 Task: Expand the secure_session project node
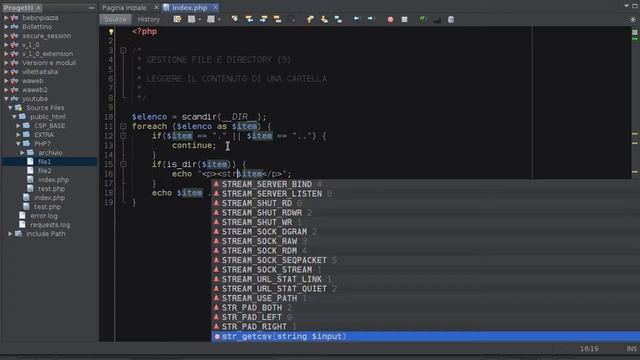pos(6,36)
